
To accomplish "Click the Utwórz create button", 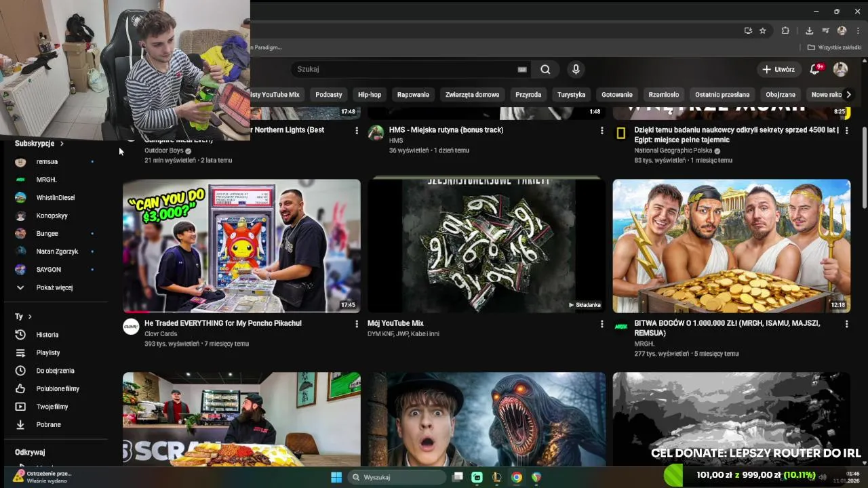I will [778, 69].
